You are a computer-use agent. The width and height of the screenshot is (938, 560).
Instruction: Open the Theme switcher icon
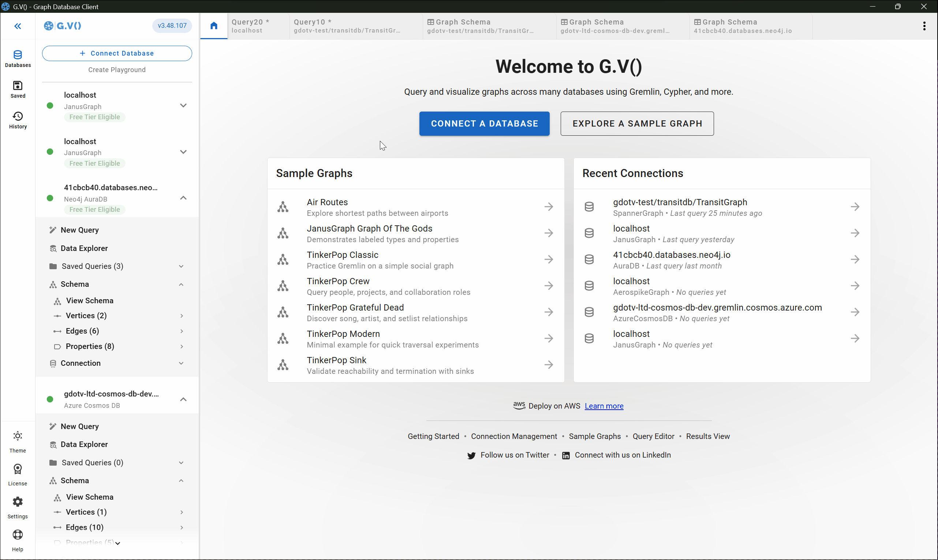coord(18,441)
